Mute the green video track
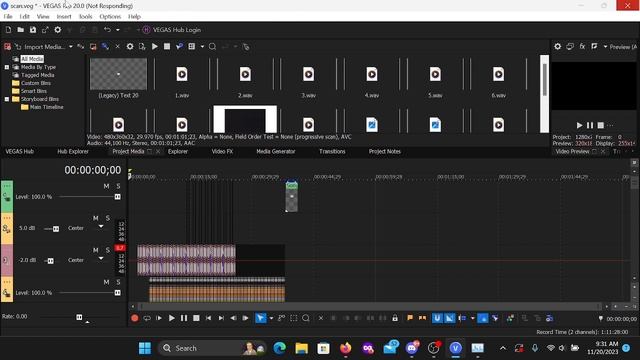The width and height of the screenshot is (640, 360). click(x=107, y=186)
